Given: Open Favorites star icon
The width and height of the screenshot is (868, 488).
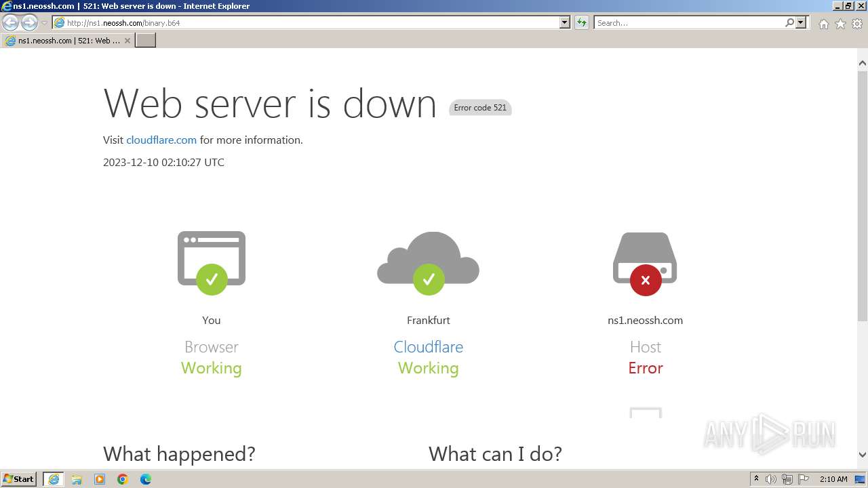Looking at the screenshot, I should [x=840, y=24].
